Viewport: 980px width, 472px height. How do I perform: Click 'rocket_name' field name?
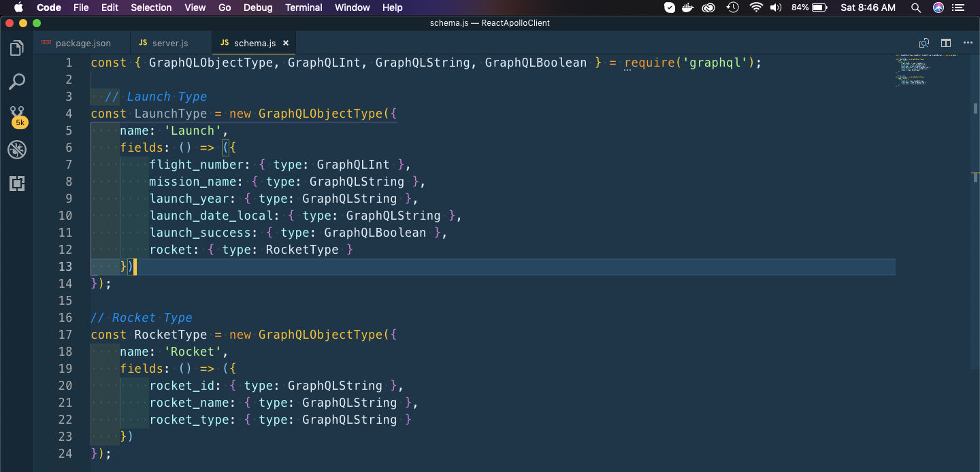[x=189, y=403]
